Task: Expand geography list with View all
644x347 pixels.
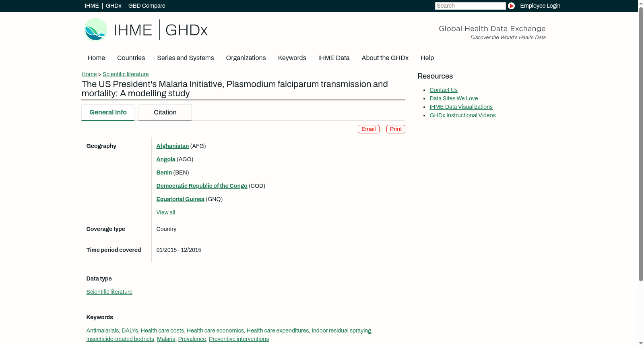Action: (166, 212)
